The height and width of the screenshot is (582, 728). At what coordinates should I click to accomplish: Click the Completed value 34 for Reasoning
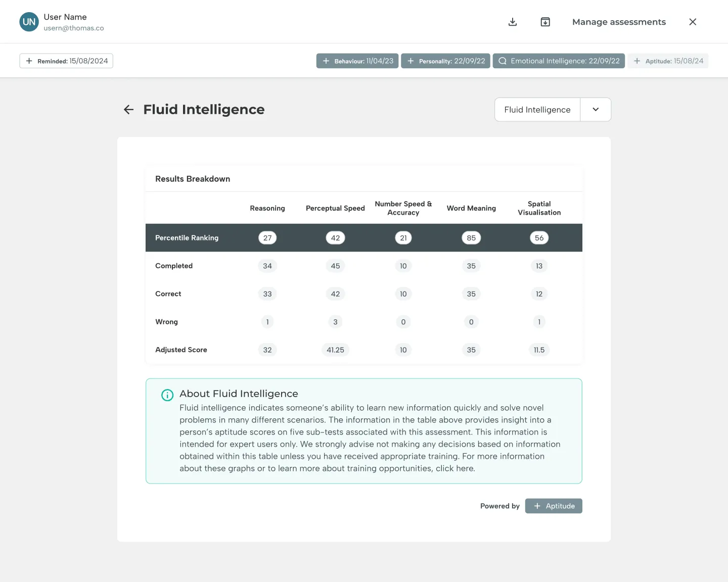[x=267, y=266]
